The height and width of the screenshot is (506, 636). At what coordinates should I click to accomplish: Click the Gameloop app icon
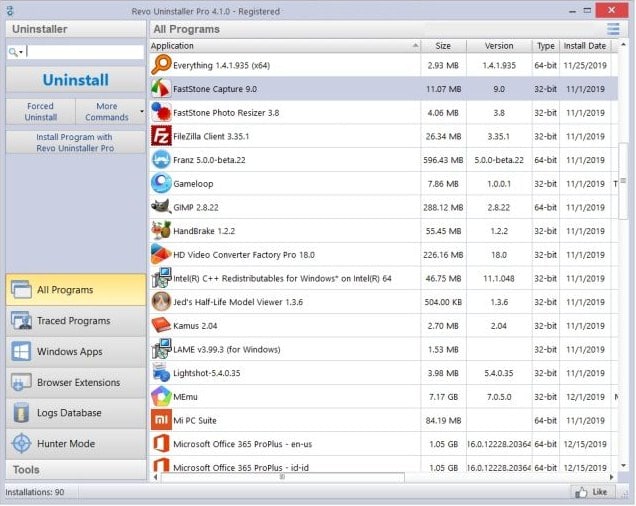tap(161, 183)
